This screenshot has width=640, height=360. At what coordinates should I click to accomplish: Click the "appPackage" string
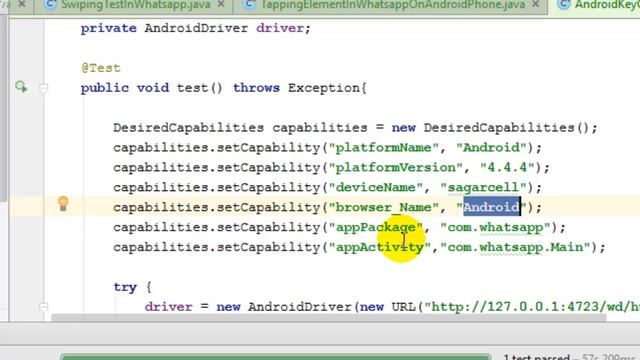tap(376, 227)
